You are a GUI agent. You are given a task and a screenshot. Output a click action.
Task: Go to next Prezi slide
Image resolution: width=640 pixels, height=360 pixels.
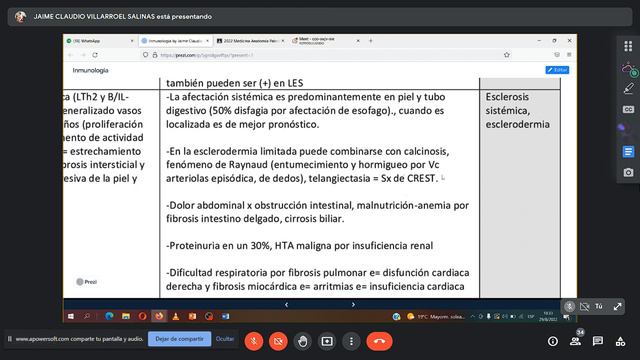coord(353,304)
